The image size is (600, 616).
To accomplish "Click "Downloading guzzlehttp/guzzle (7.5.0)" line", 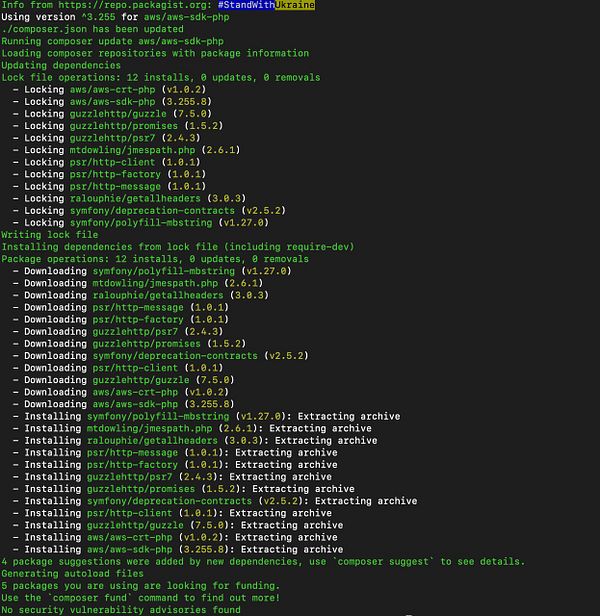I will click(x=124, y=380).
